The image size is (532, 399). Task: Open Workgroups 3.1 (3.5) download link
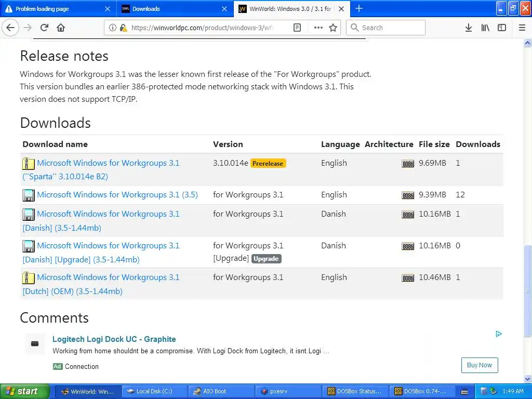(117, 195)
